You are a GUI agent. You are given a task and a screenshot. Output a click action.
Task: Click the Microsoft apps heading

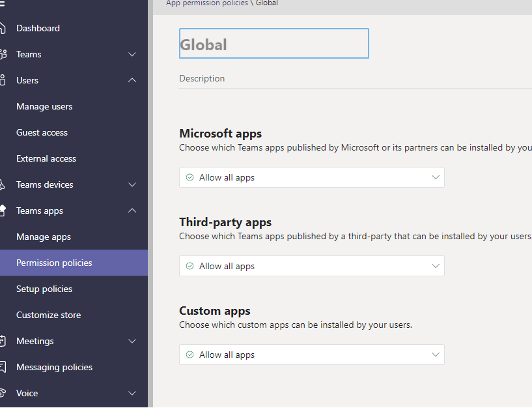(x=221, y=134)
